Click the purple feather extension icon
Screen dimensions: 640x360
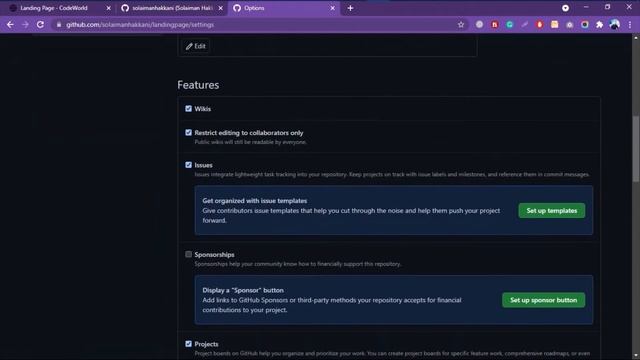(524, 24)
